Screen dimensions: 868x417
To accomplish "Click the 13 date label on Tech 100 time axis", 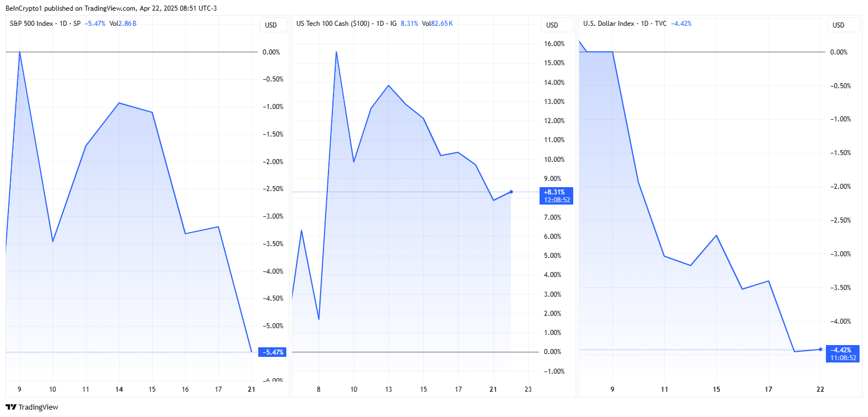I will (x=389, y=389).
